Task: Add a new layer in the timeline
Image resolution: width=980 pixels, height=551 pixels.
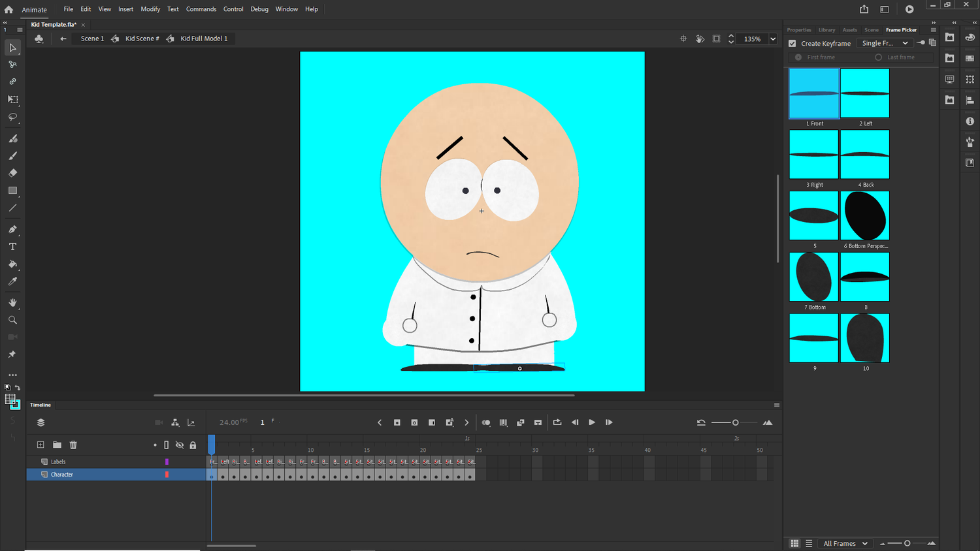Action: coord(40,445)
